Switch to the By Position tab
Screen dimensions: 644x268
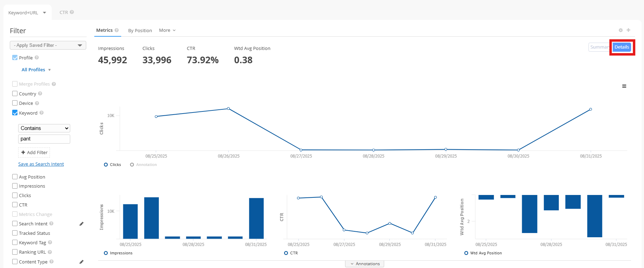click(x=140, y=31)
